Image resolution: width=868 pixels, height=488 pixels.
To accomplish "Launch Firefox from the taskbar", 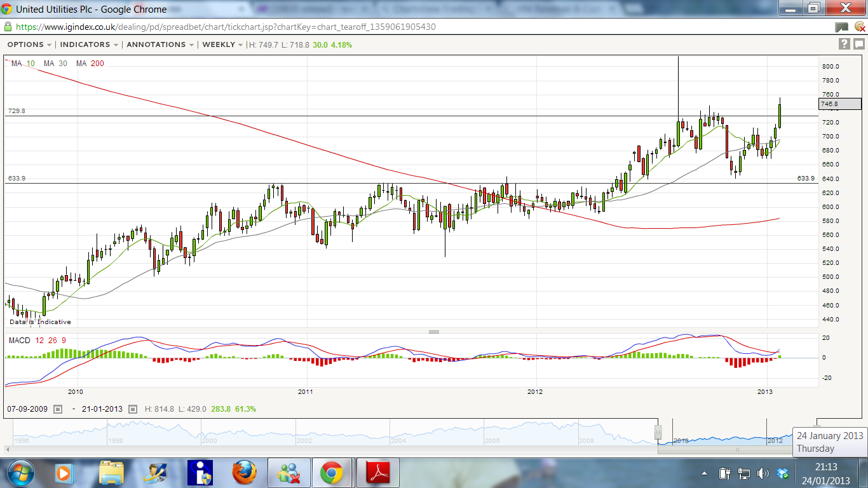I will pyautogui.click(x=244, y=473).
